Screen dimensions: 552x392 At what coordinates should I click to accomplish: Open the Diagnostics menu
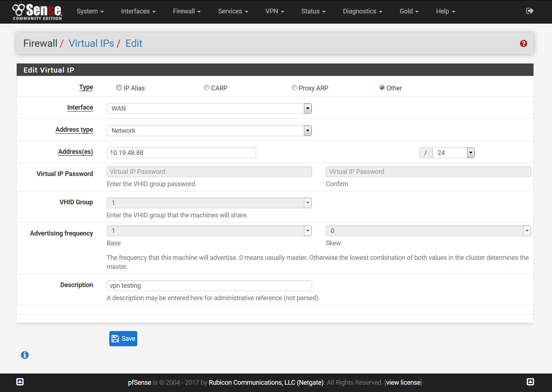pyautogui.click(x=362, y=11)
